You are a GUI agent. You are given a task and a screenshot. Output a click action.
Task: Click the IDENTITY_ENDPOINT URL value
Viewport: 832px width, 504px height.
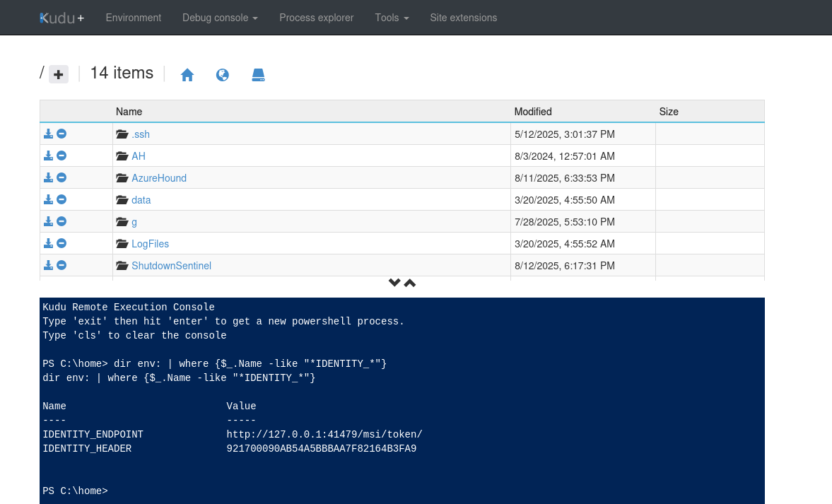tap(324, 434)
